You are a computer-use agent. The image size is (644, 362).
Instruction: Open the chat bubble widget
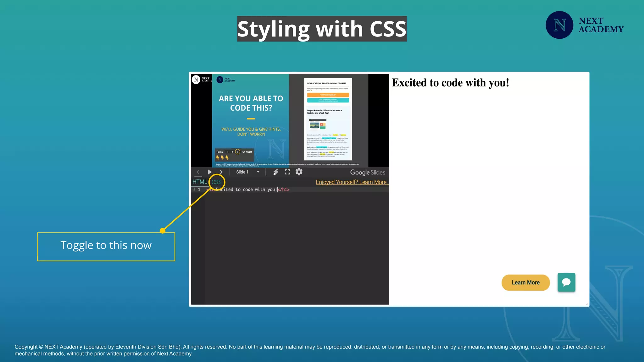pos(566,282)
